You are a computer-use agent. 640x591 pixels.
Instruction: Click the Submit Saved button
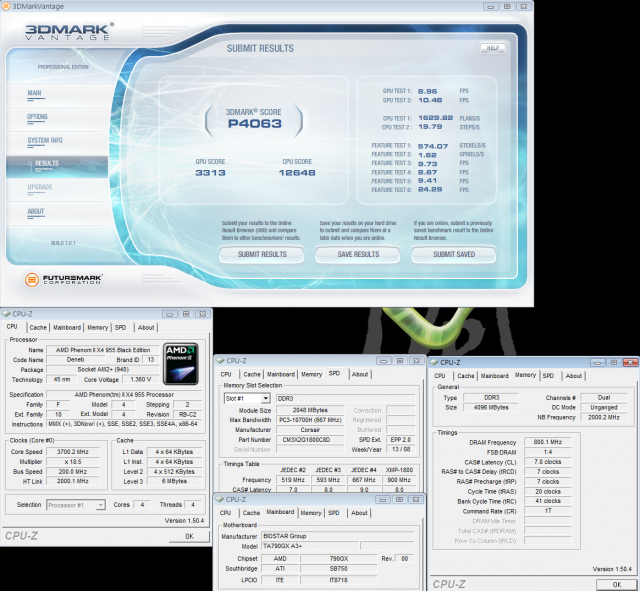pyautogui.click(x=454, y=254)
